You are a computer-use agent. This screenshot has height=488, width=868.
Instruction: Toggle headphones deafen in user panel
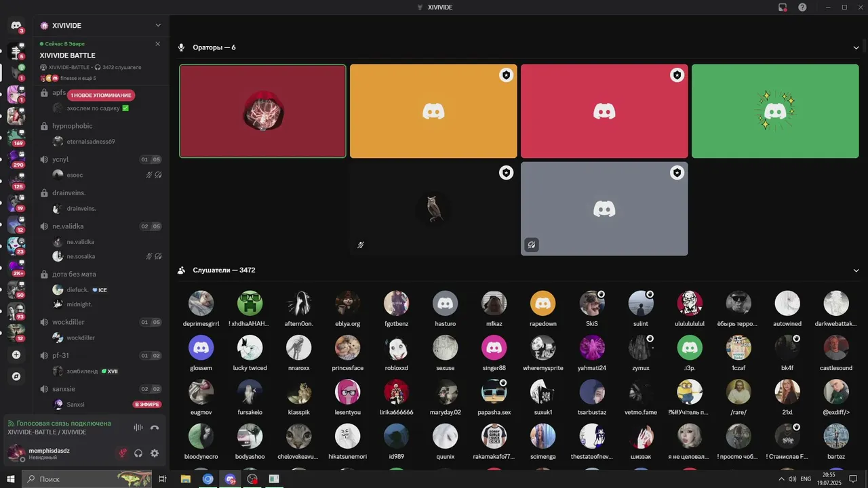click(x=138, y=453)
